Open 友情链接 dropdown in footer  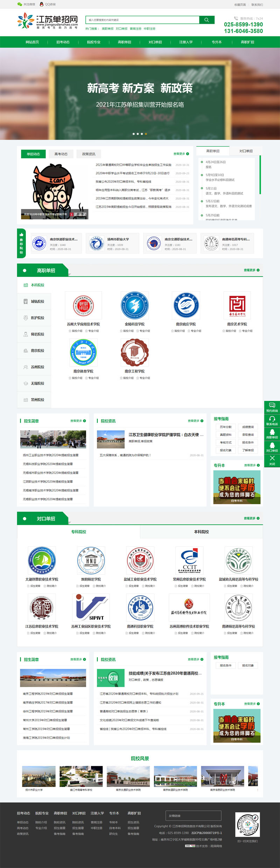click(193, 816)
